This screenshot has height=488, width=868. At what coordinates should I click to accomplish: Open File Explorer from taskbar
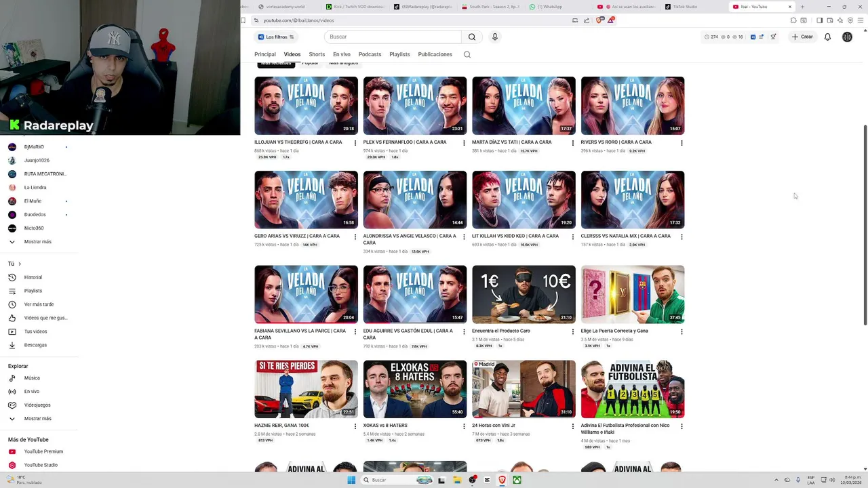[457, 480]
